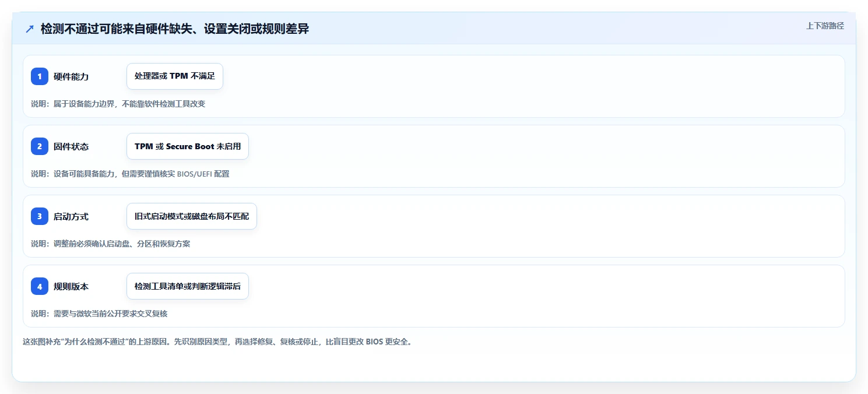Click the note 调整前必须确认启动盘、分区和恢复方案

pos(111,244)
